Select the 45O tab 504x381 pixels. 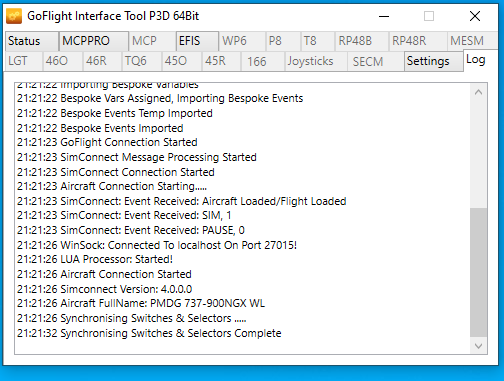pyautogui.click(x=182, y=61)
